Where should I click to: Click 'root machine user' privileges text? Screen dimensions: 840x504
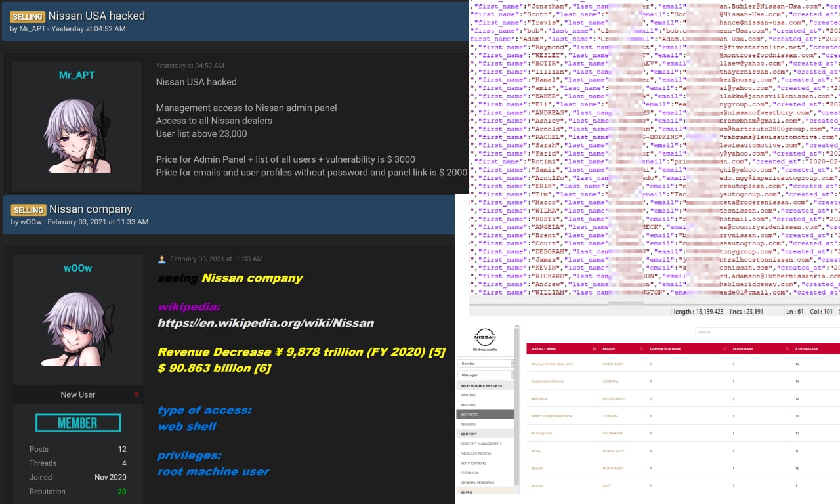(x=213, y=471)
